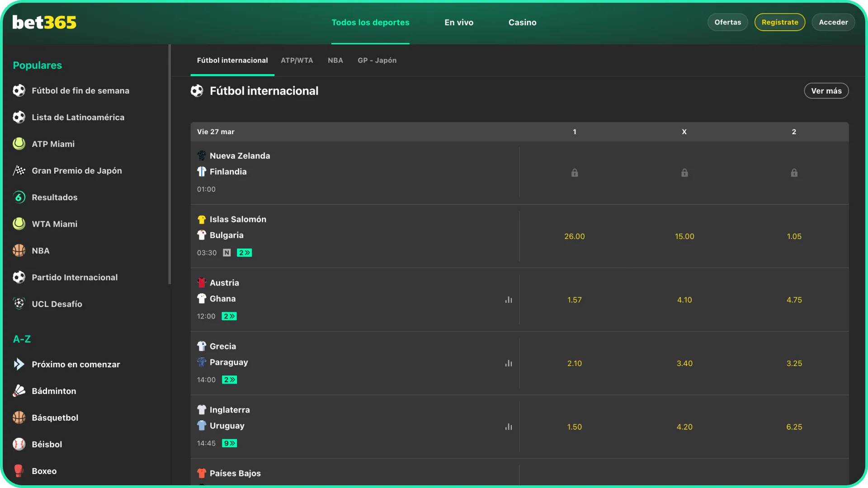The image size is (868, 488).
Task: Click the Resultados icon in the sidebar
Action: click(19, 197)
